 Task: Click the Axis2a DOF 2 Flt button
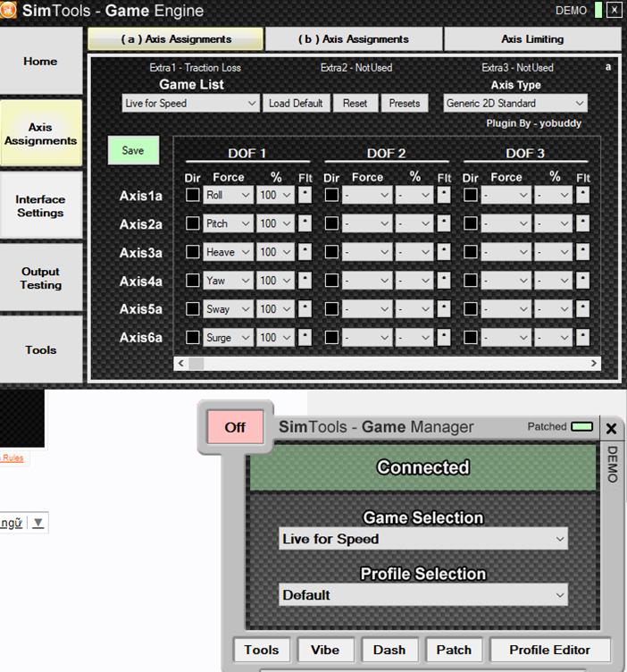[444, 223]
